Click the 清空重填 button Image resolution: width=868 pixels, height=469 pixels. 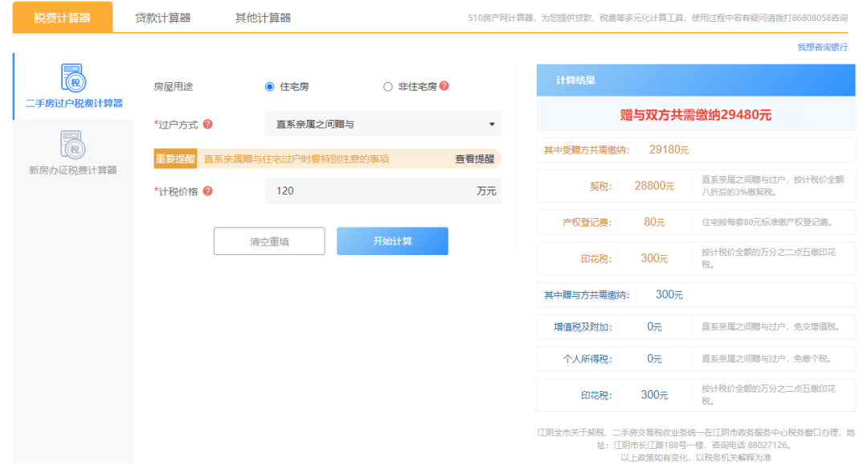coord(269,241)
